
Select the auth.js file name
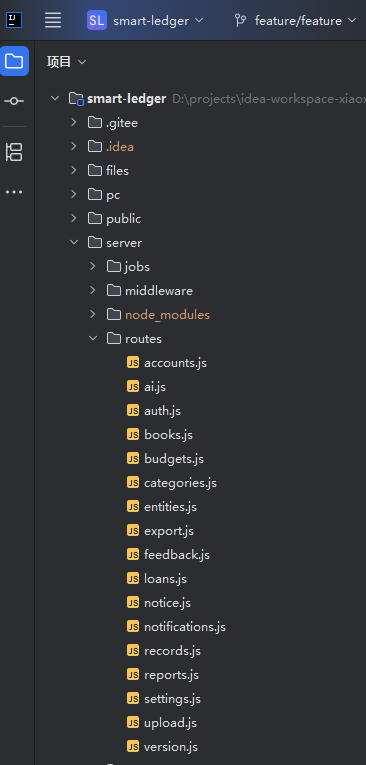(x=162, y=411)
